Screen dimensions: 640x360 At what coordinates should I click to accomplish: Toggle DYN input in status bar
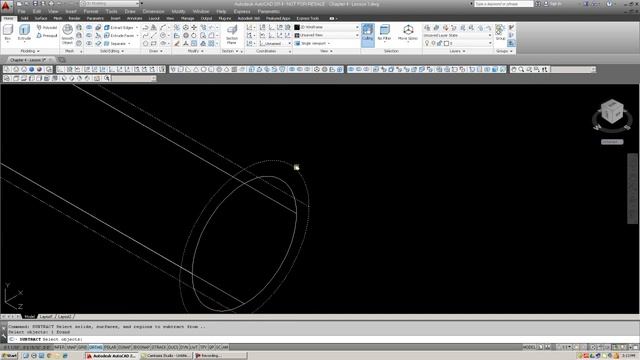[x=183, y=347]
